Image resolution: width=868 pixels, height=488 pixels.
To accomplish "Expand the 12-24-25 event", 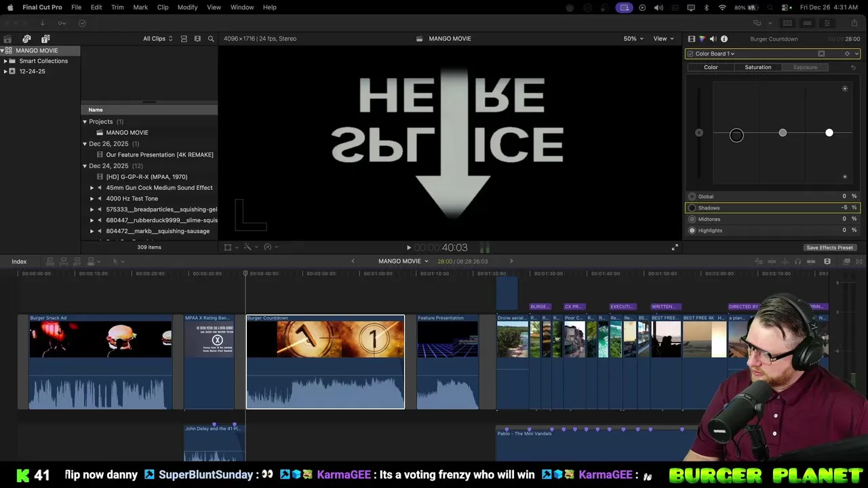I will click(5, 71).
